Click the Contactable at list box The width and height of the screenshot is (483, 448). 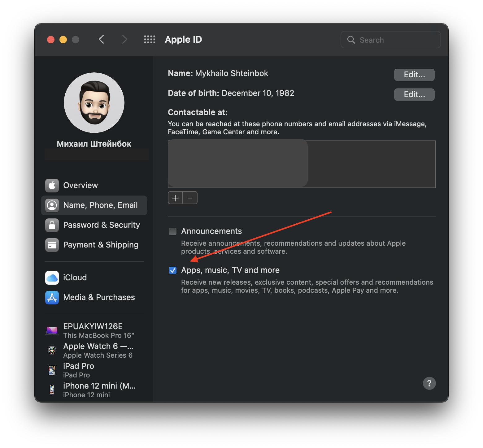click(302, 164)
